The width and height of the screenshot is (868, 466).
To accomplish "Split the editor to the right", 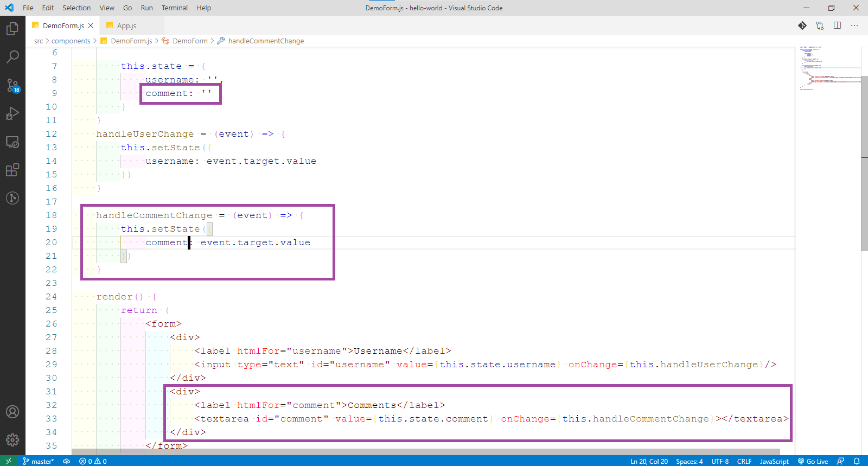I will point(837,25).
